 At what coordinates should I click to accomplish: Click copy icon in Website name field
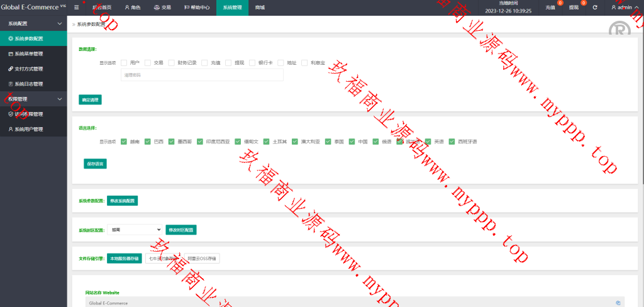[618, 303]
